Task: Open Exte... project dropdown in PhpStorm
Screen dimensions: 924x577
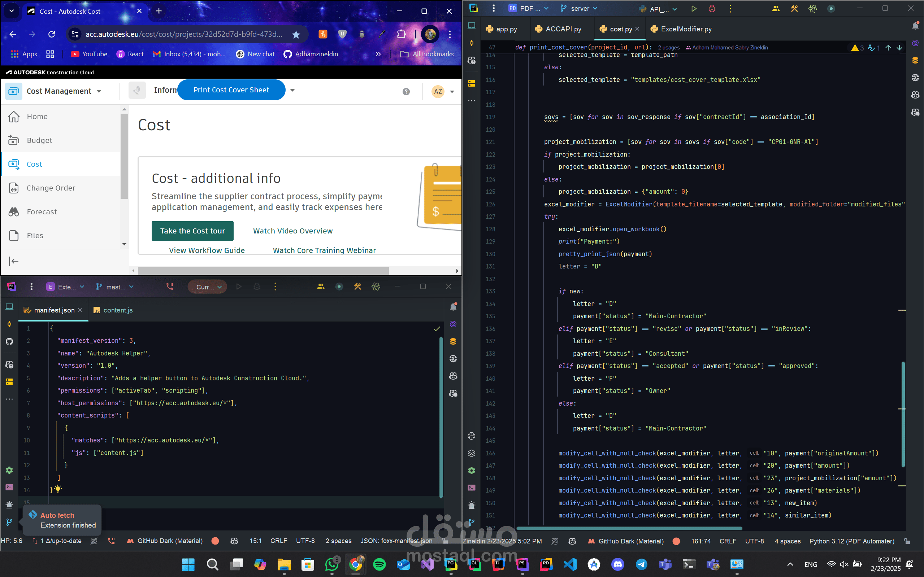Action: coord(65,287)
